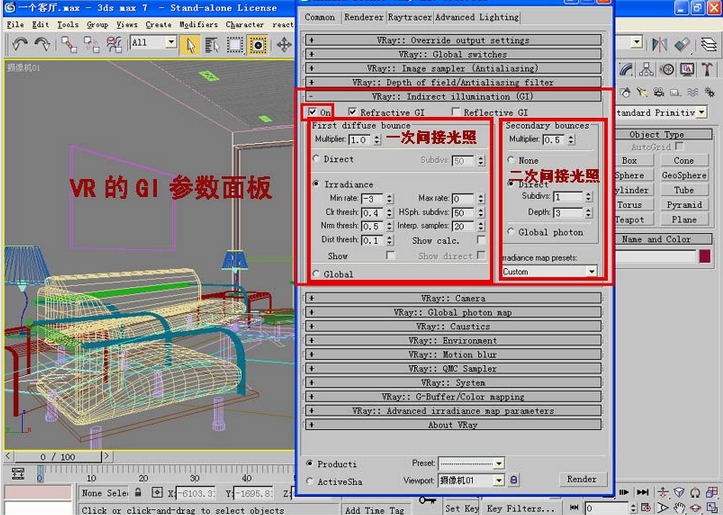This screenshot has height=515, width=723.
Task: Open the Motion command panel tab
Action: tap(667, 70)
